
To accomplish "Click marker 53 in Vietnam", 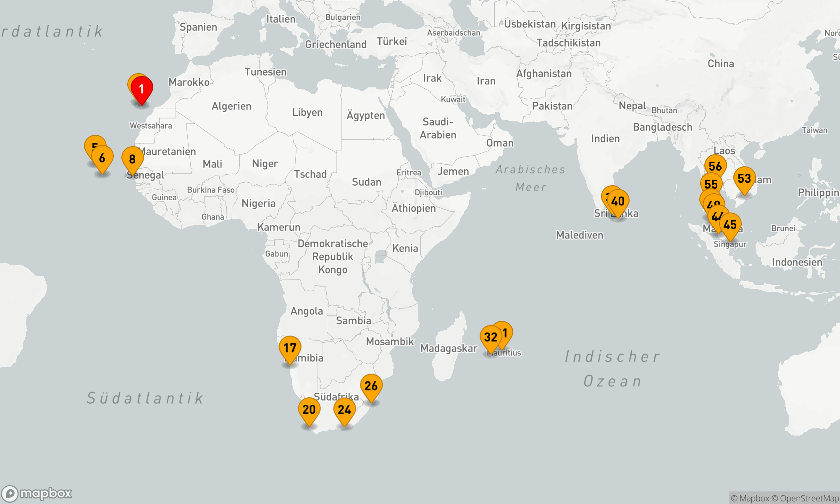I will (x=744, y=178).
